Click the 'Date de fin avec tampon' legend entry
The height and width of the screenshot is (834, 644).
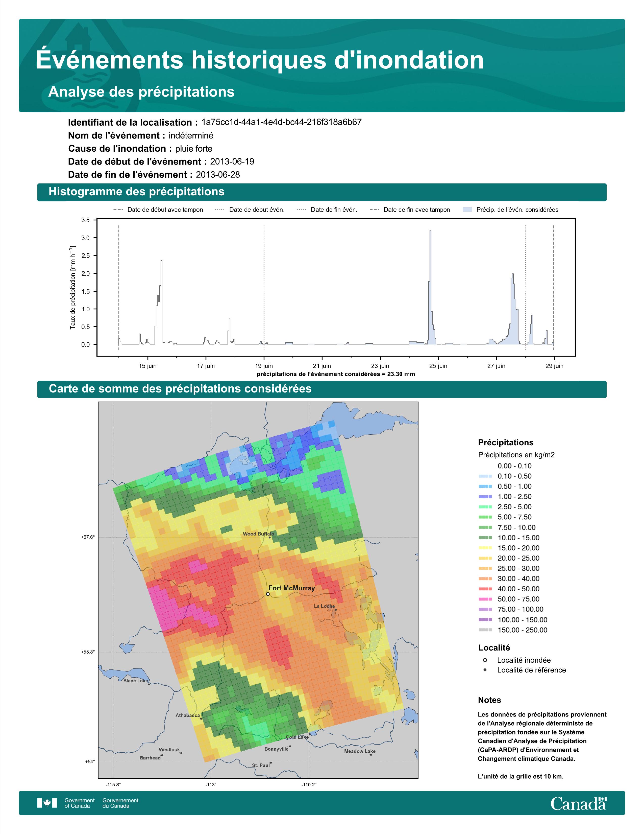click(410, 210)
